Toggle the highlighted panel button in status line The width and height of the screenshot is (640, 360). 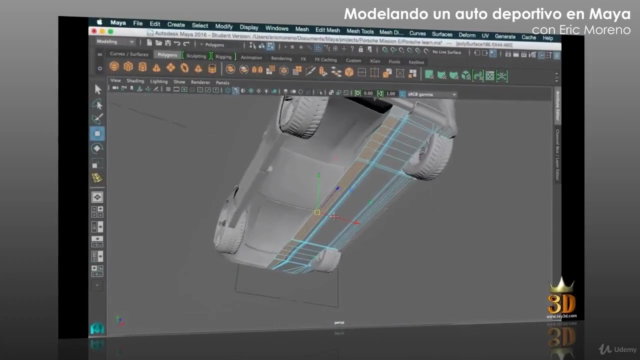(x=493, y=53)
